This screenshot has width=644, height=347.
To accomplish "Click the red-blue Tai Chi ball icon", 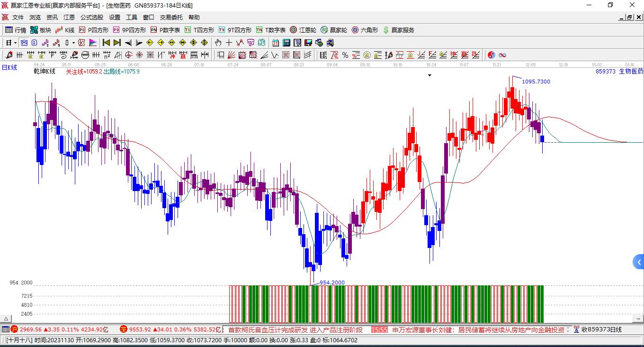I will tap(491, 55).
